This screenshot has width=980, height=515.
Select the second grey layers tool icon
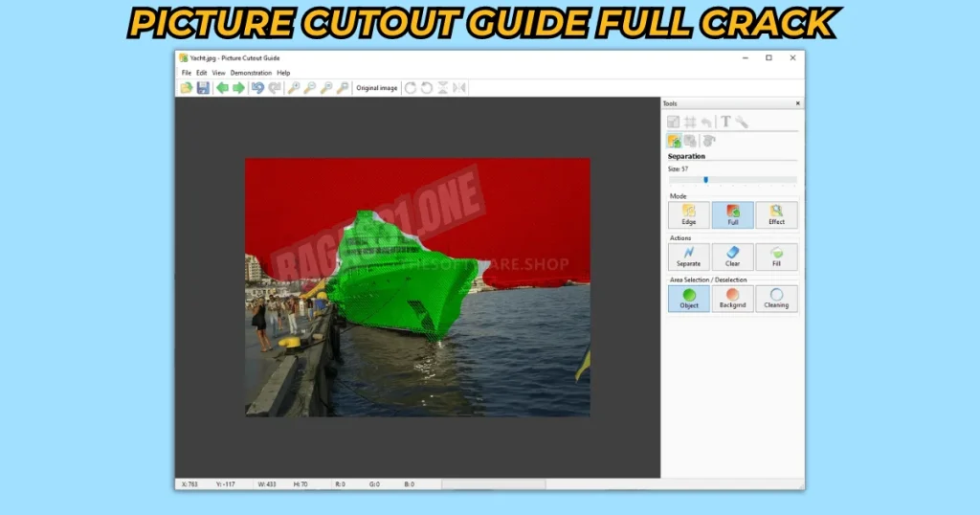point(690,141)
